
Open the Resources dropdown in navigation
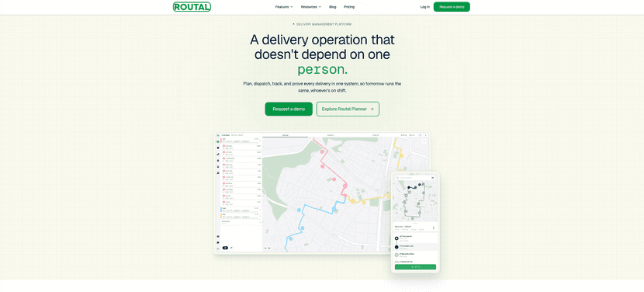(x=311, y=7)
